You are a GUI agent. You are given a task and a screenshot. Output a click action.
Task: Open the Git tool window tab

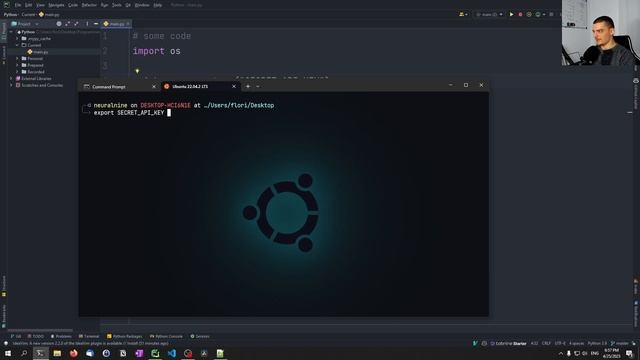click(16, 336)
